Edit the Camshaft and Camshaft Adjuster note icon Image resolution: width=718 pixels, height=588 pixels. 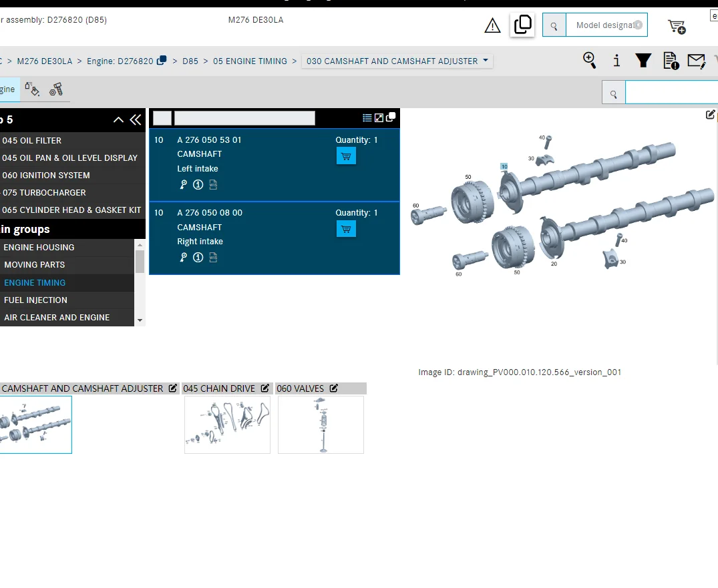172,388
